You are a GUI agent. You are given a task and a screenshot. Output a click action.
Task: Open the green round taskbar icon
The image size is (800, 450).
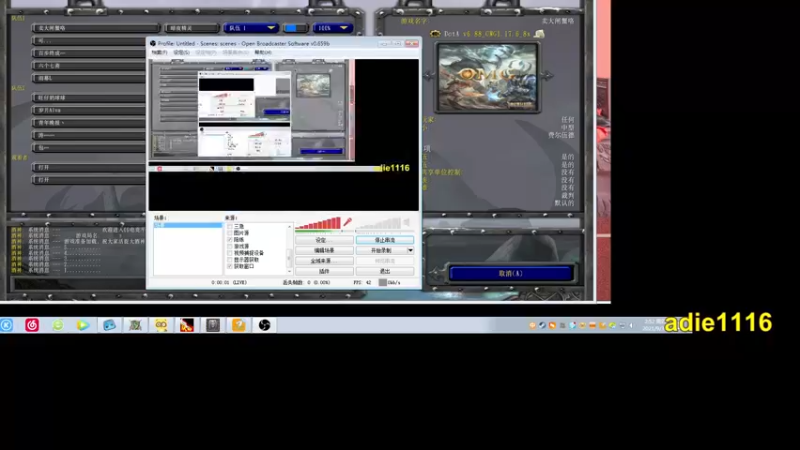point(58,325)
